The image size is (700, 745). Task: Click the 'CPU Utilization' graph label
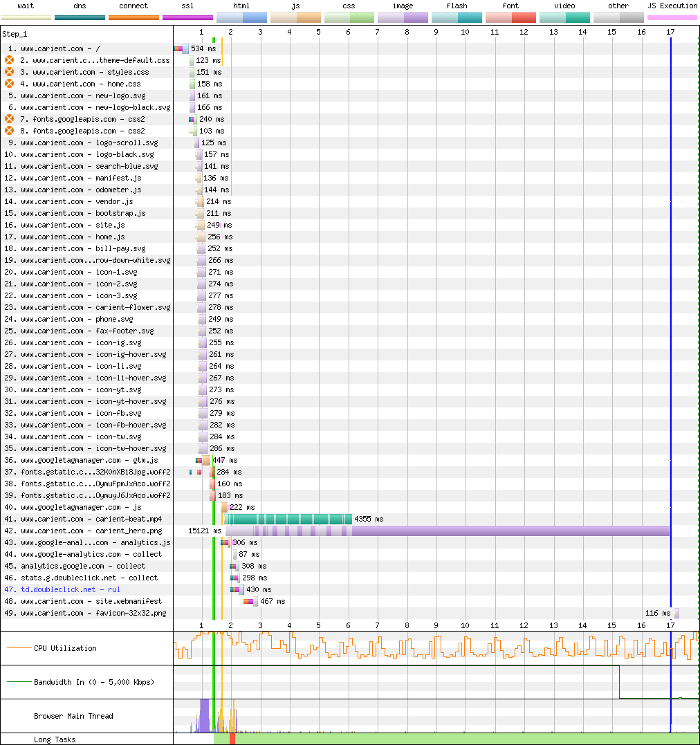click(65, 648)
